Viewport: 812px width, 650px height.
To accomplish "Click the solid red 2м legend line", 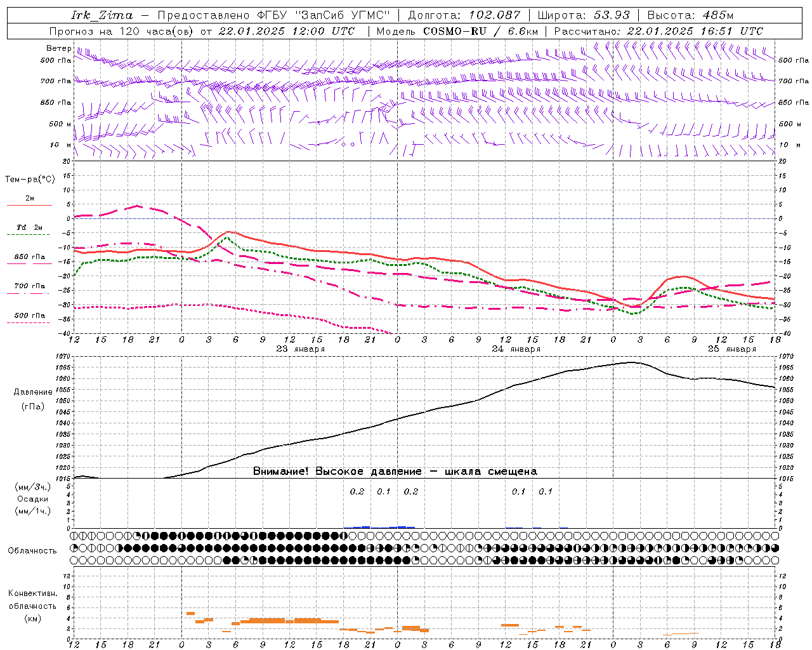I will coord(29,205).
